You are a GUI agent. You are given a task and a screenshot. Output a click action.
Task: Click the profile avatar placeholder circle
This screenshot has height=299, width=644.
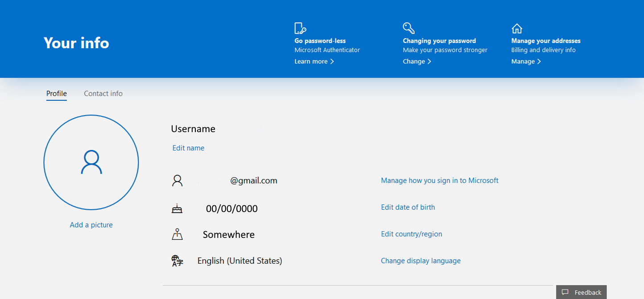click(91, 162)
